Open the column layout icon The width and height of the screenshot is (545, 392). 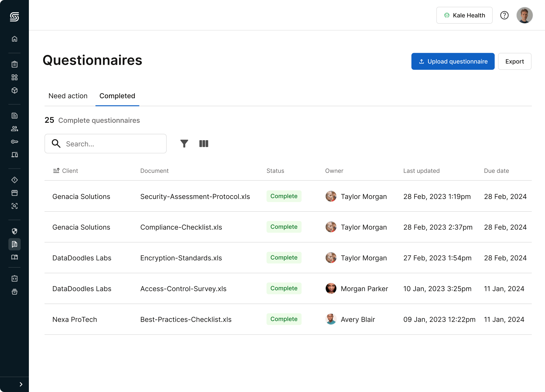(204, 143)
